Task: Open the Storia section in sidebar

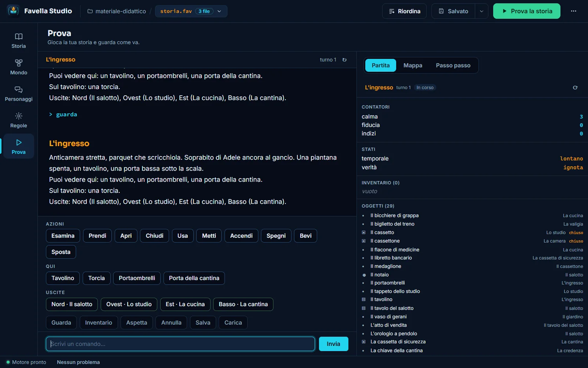Action: (19, 40)
